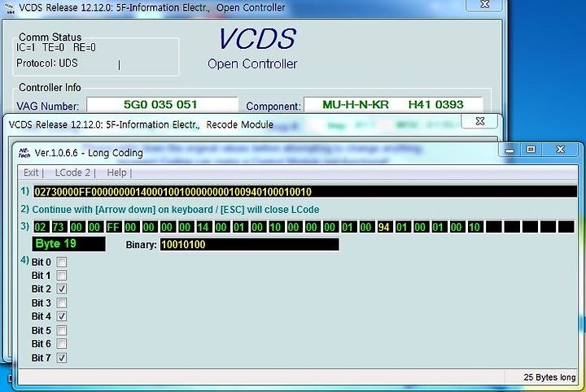The image size is (586, 392).
Task: Minimize the Long Coding window
Action: click(509, 150)
